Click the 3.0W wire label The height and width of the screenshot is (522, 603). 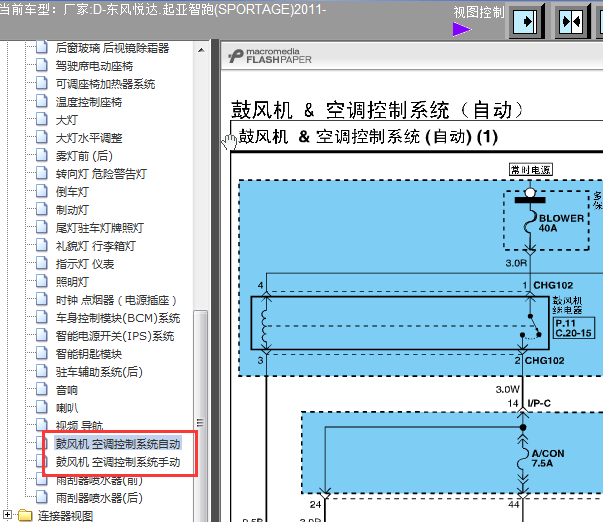(x=507, y=389)
